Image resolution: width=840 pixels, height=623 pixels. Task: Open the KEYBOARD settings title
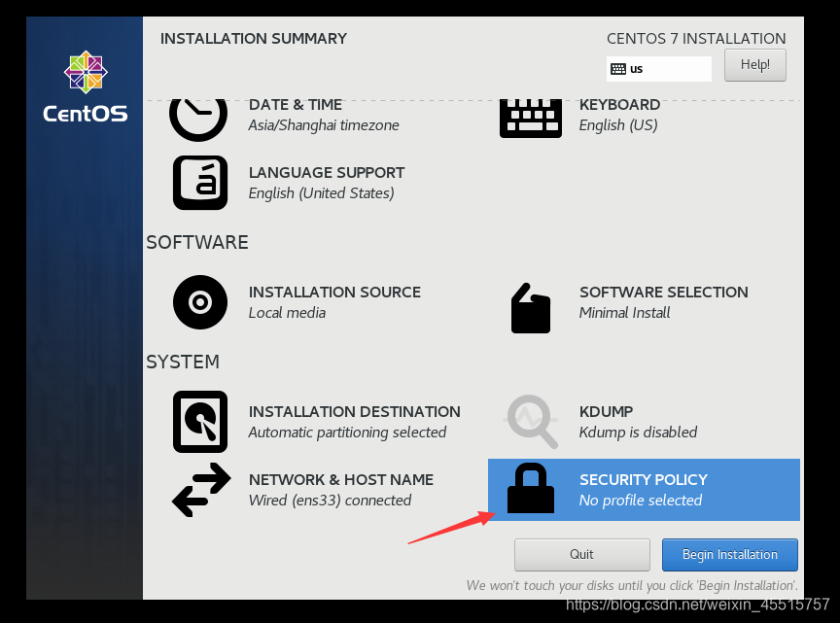[619, 104]
